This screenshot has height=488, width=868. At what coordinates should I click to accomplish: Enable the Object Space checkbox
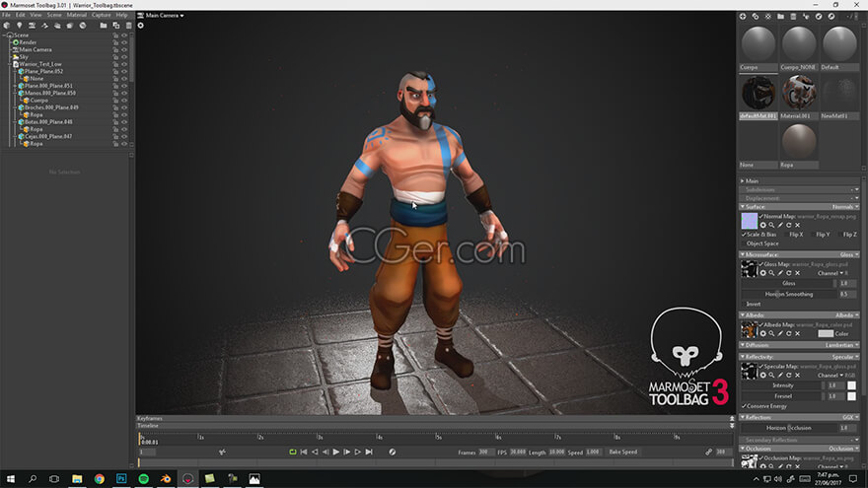pyautogui.click(x=744, y=244)
